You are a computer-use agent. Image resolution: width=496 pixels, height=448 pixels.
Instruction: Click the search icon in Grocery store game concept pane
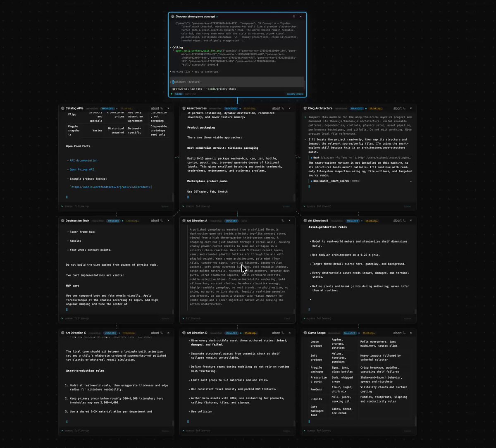pos(294,17)
